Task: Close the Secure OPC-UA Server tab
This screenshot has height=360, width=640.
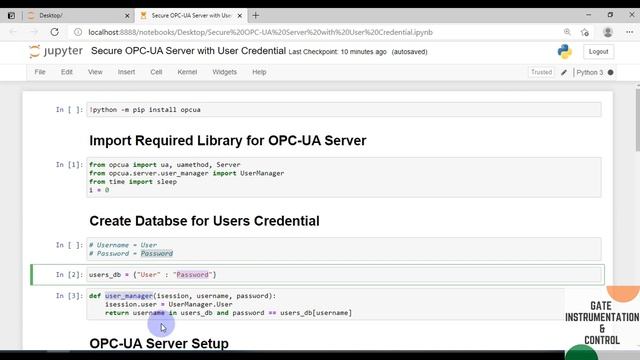Action: tap(240, 16)
